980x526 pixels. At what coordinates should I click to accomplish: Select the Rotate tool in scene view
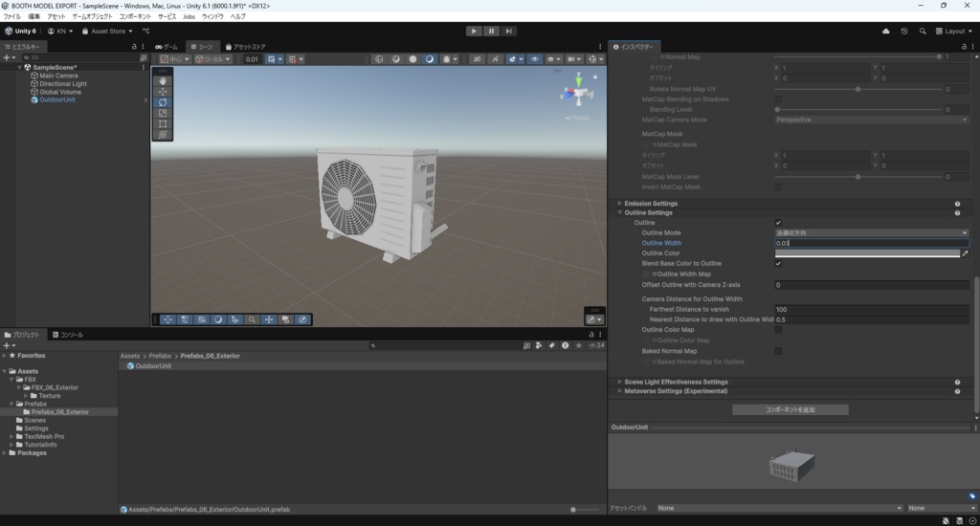162,102
